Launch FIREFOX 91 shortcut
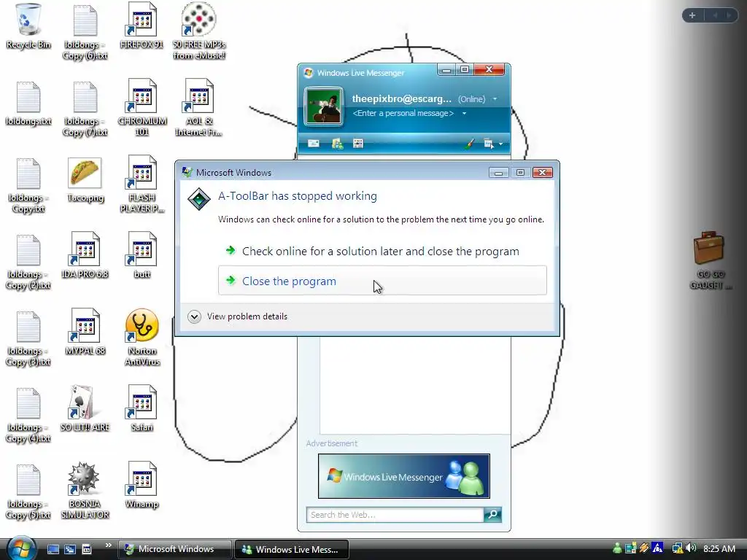 (x=142, y=20)
